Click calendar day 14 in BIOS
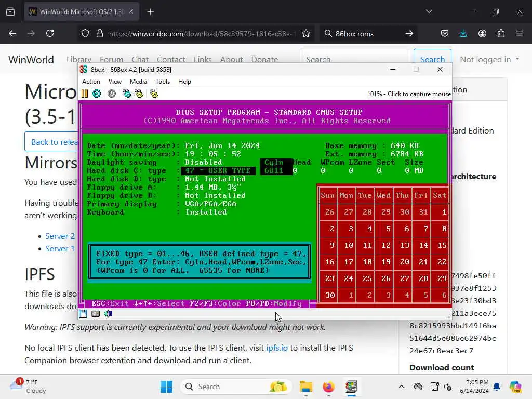 coord(423,245)
